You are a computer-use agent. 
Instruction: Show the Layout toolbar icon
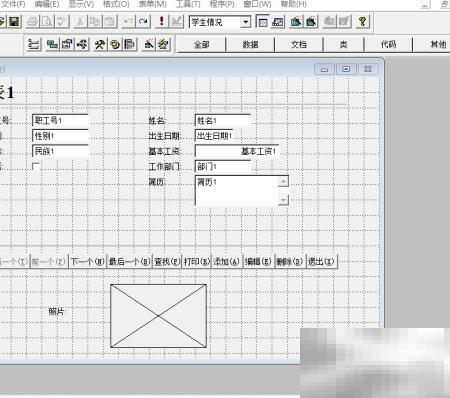130,44
